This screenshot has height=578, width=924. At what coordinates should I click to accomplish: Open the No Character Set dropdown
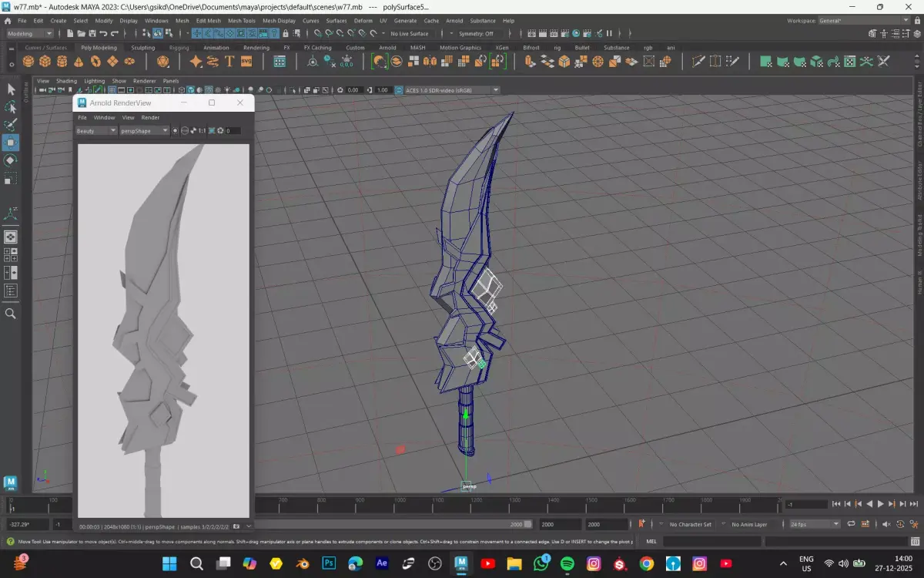(689, 524)
